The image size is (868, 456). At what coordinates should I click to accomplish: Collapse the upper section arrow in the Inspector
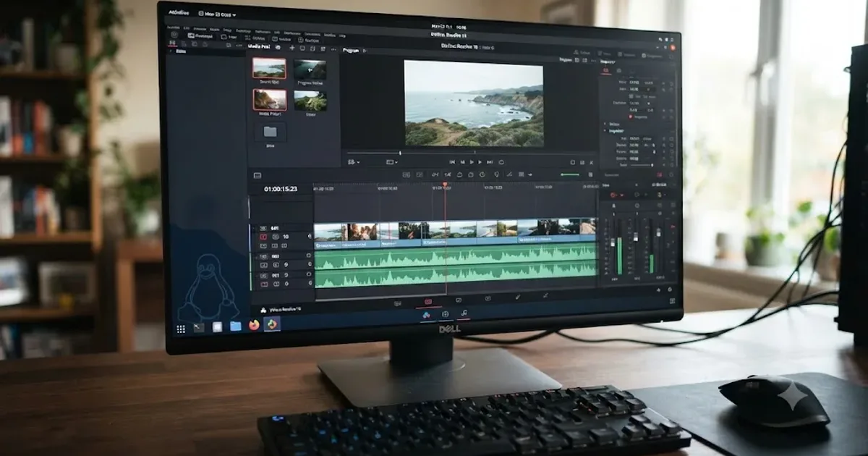[605, 124]
